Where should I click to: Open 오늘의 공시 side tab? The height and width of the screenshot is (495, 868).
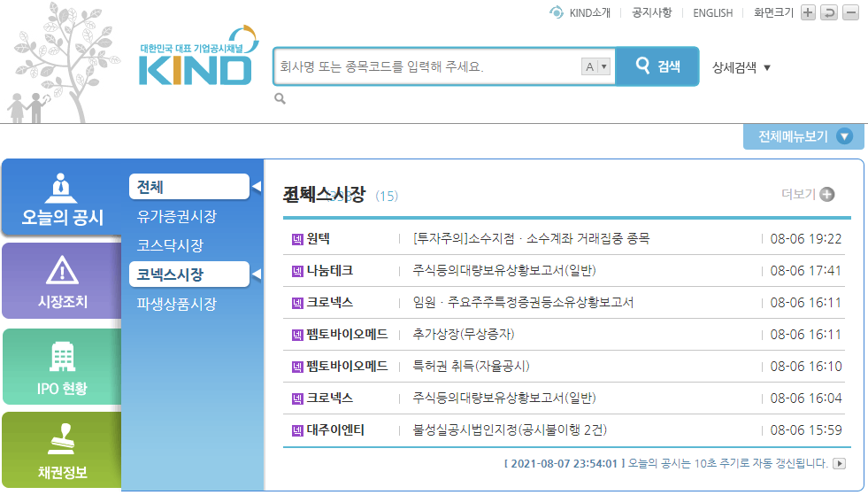[62, 198]
